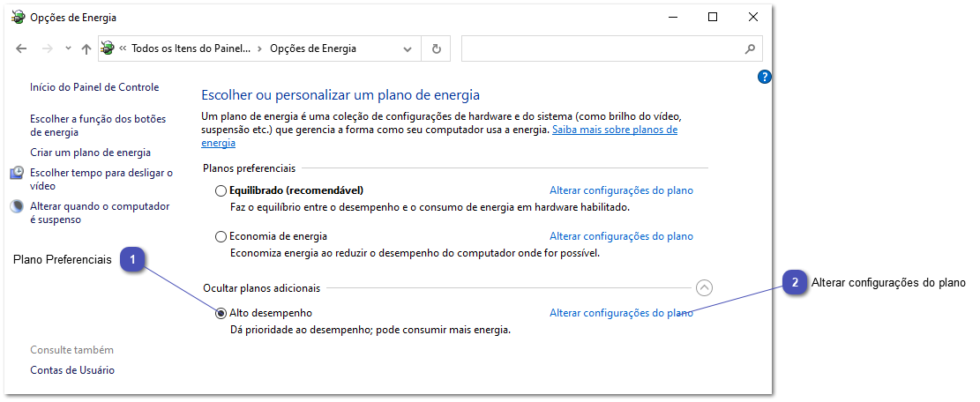This screenshot has width=980, height=402.
Task: Click the moon sleep icon in sidebar
Action: click(18, 206)
